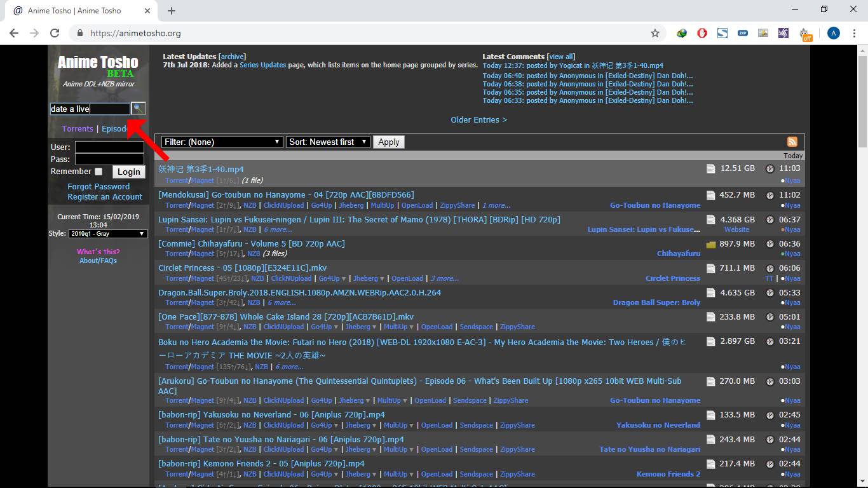
Task: Click the browser address bar
Action: pos(369,33)
